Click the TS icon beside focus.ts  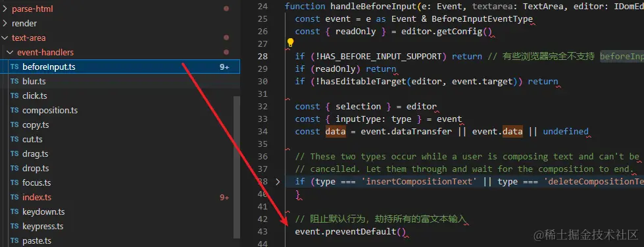pyautogui.click(x=14, y=182)
